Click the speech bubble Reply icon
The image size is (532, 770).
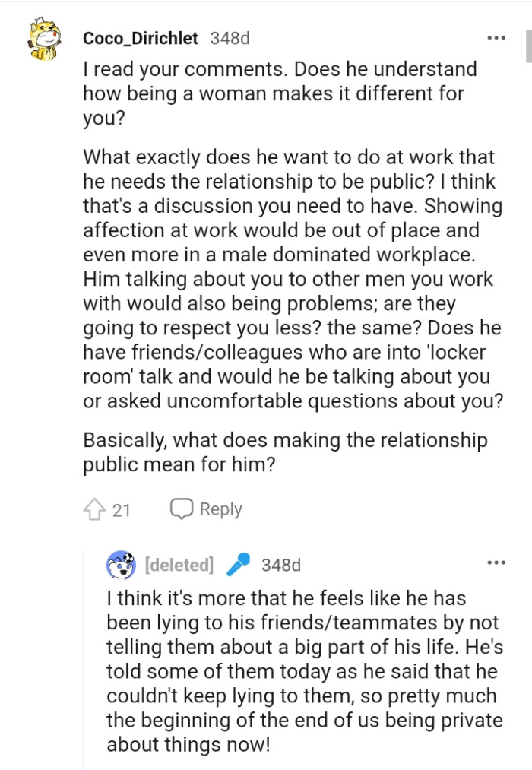[182, 509]
